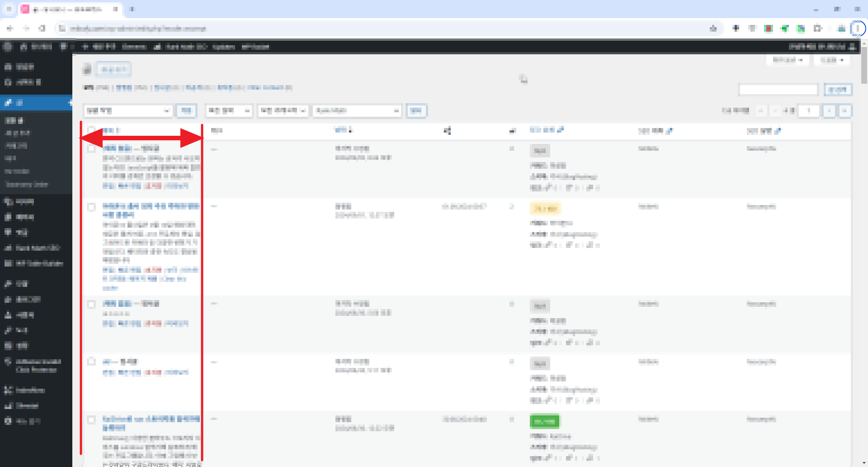This screenshot has width=868, height=467.
Task: Open the second sidebar item under Dashboard
Action: point(36,82)
